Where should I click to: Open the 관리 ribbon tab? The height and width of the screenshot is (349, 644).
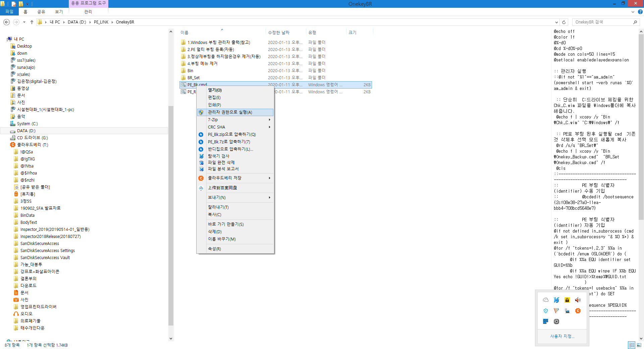point(88,12)
